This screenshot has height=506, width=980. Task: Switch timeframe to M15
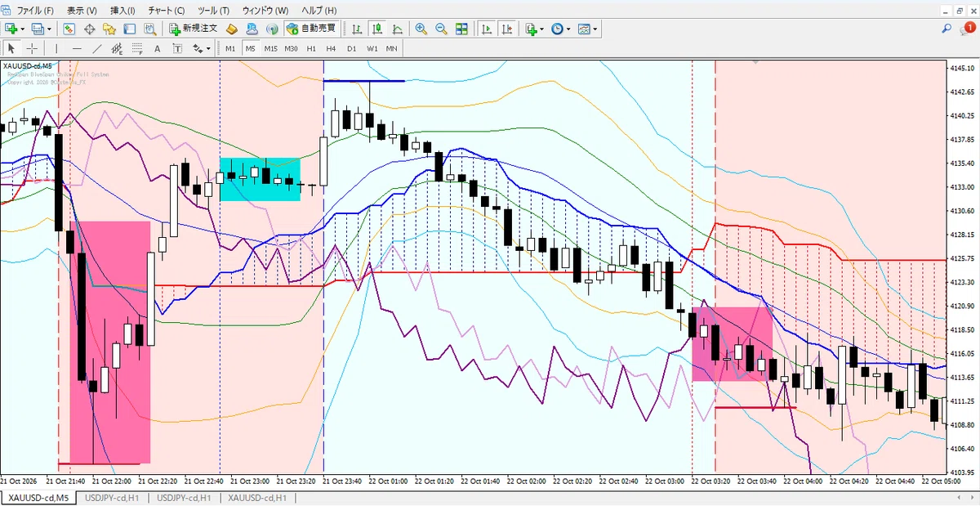pos(270,48)
